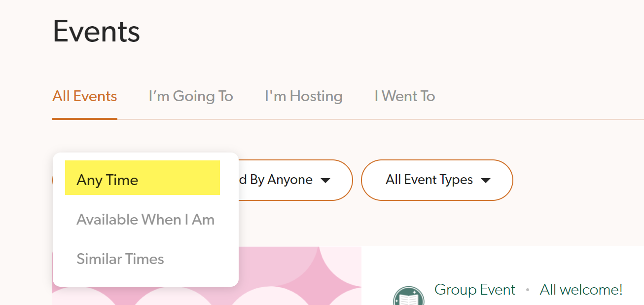Click the All welcome! text
Viewport: 644px width, 305px height.
(x=581, y=289)
